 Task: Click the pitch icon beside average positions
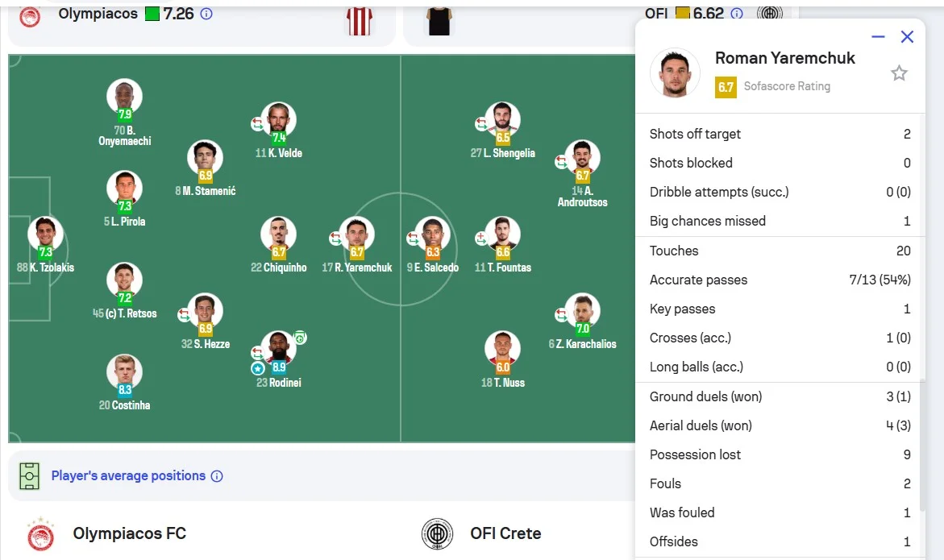pyautogui.click(x=30, y=475)
